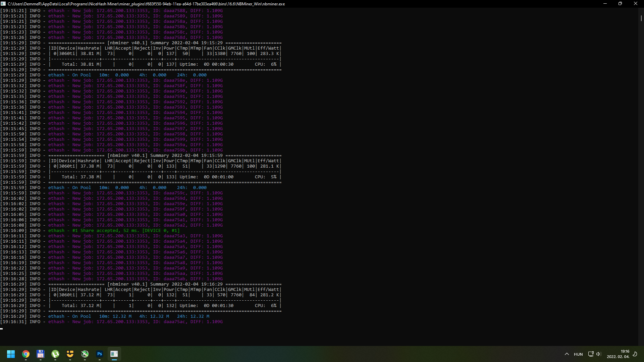This screenshot has height=362, width=644.
Task: Click the nbminer.exe title bar path
Action: click(146, 4)
